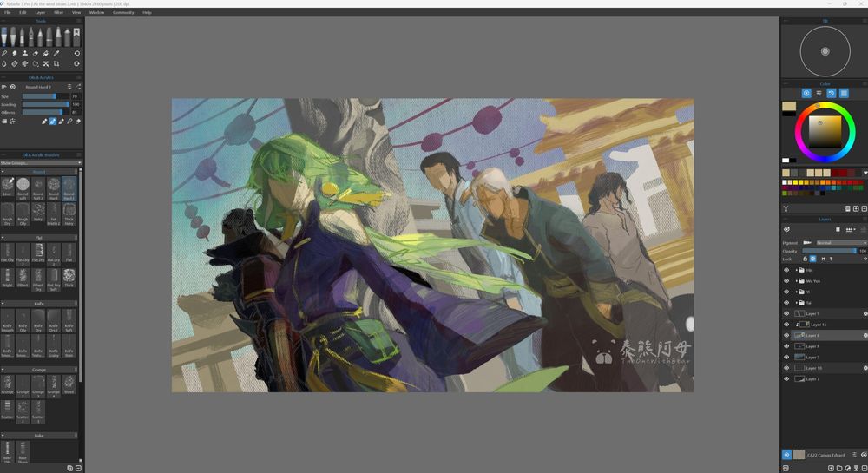Expand the Tai layer group
This screenshot has width=868, height=473.
pos(796,303)
